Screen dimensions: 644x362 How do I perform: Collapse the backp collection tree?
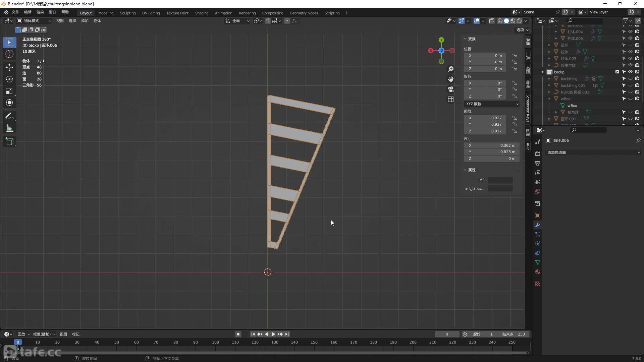[x=542, y=72]
